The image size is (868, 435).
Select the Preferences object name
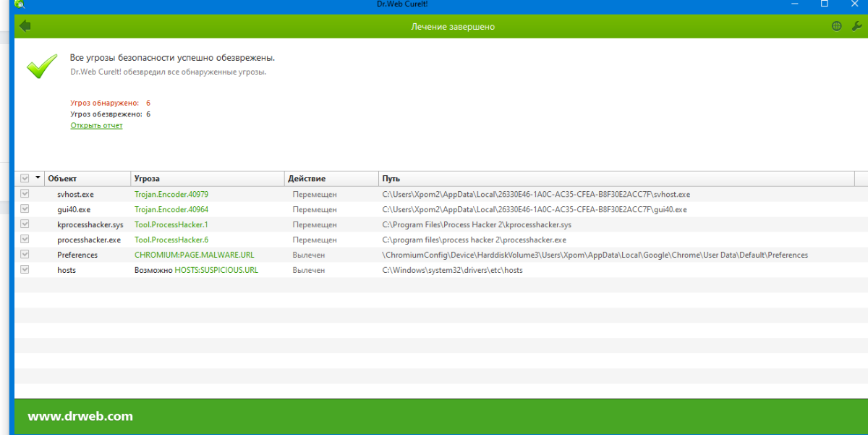coord(77,255)
